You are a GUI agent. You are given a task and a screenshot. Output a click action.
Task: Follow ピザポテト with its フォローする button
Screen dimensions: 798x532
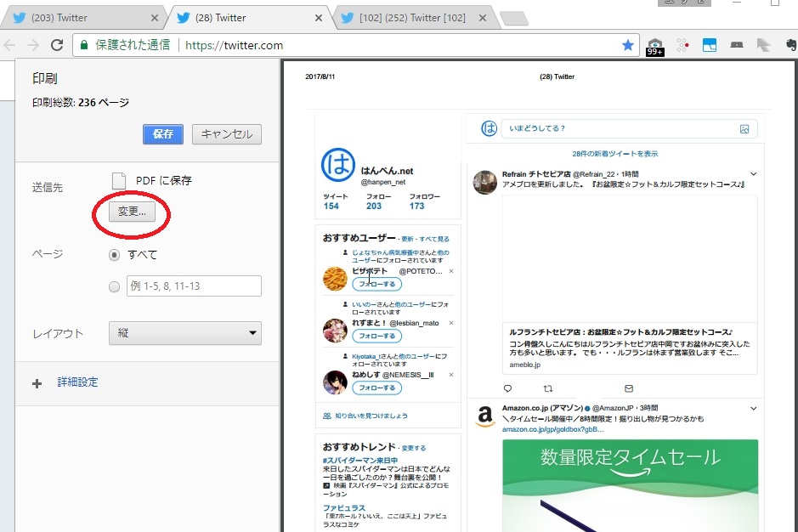tap(377, 284)
